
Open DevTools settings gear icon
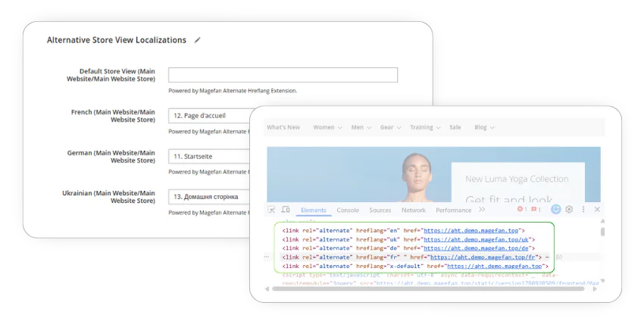[569, 209]
